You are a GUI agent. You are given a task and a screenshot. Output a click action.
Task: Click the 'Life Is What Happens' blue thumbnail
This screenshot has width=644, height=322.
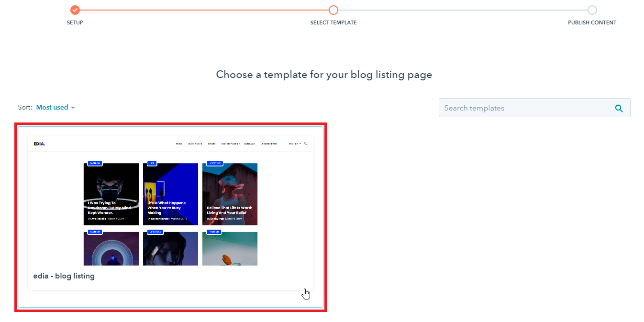tap(170, 194)
